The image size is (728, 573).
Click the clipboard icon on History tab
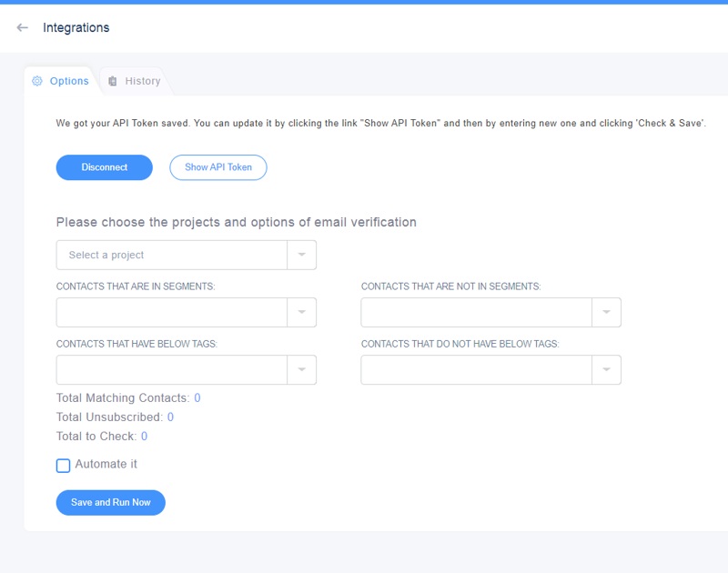click(x=112, y=81)
